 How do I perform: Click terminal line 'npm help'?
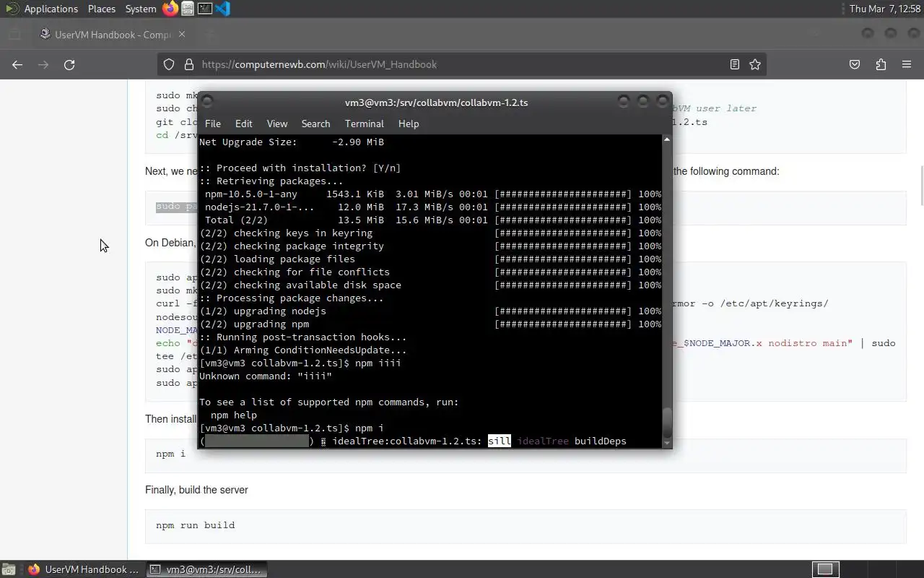tap(234, 415)
